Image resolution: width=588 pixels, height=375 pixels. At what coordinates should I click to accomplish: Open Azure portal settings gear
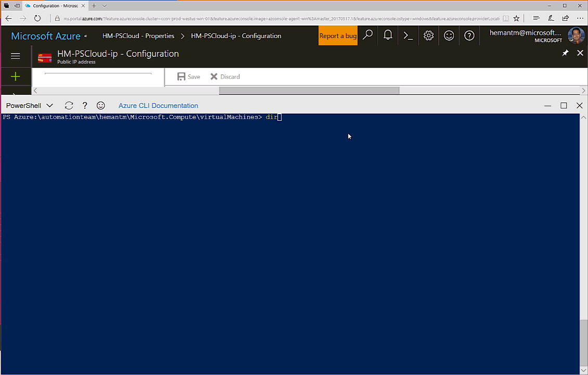429,35
